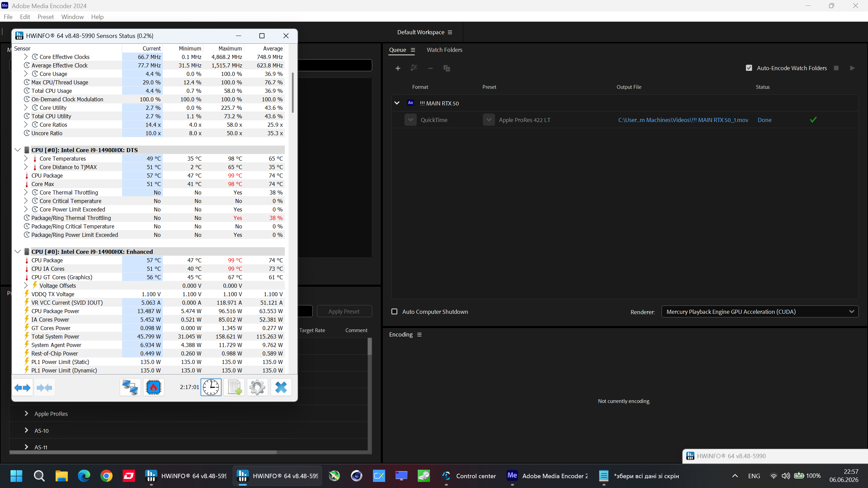This screenshot has height=488, width=868.
Task: Open HWiNFO sensor settings gear icon
Action: (x=257, y=387)
